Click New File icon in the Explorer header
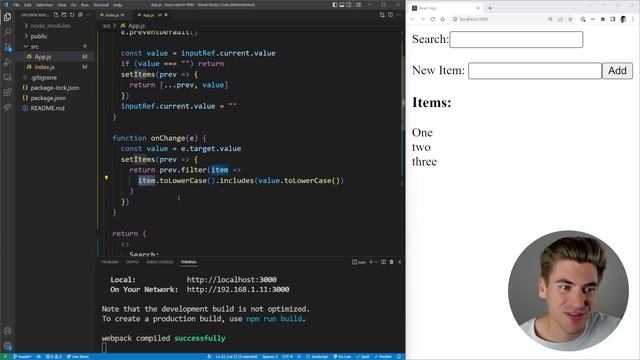This screenshot has height=360, width=640. tap(56, 15)
